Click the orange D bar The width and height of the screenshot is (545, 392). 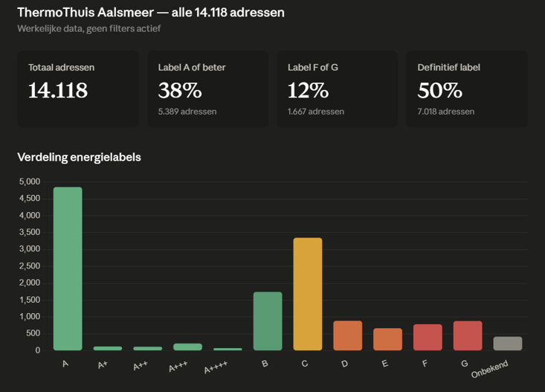(x=347, y=335)
